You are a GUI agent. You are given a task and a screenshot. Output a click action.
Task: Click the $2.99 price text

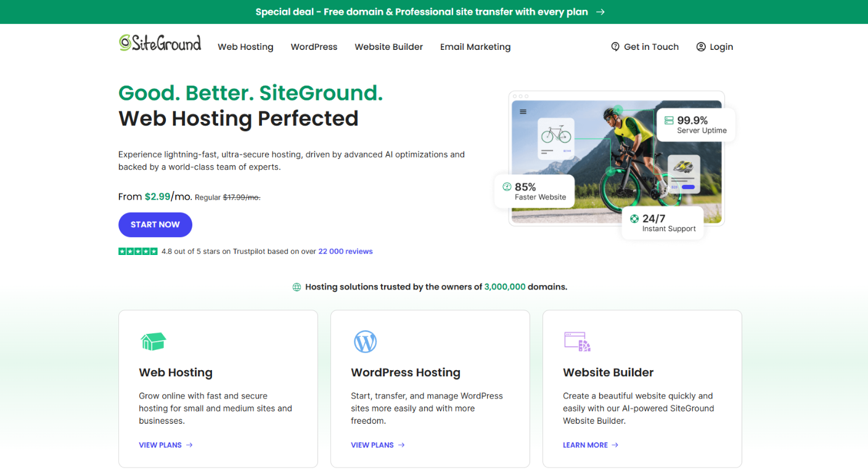click(157, 196)
